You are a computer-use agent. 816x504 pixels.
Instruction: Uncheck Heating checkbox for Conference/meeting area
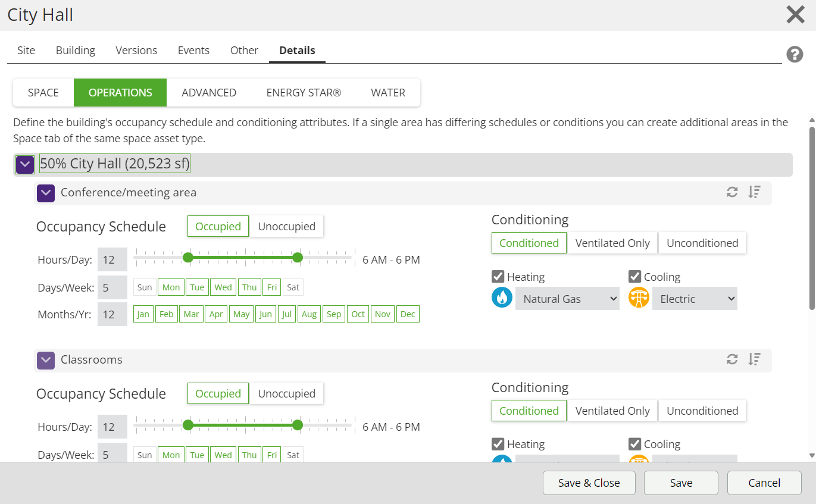coord(498,277)
